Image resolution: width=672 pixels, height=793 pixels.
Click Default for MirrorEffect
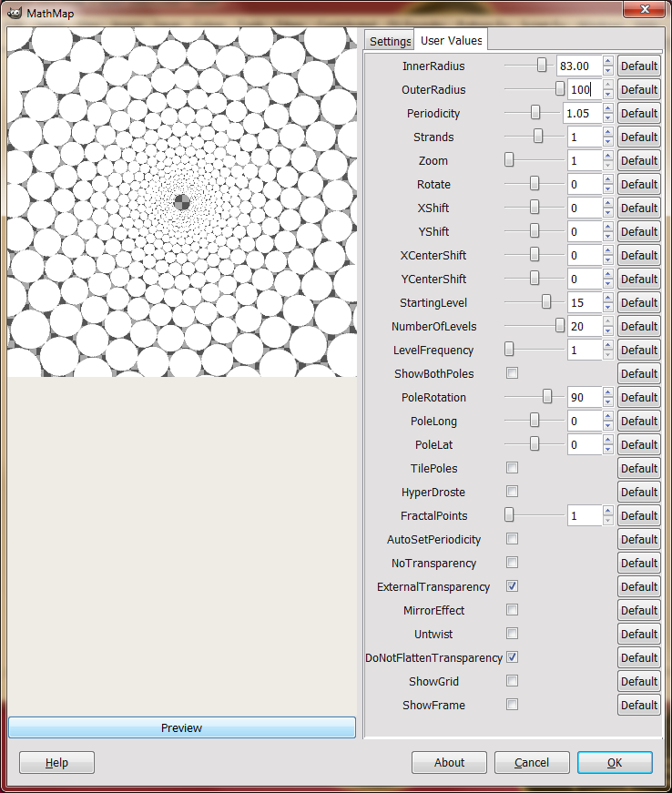tap(638, 610)
